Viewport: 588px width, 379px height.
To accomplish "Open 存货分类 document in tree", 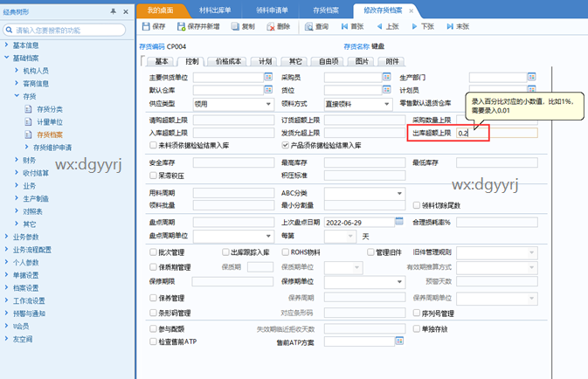I will point(45,109).
